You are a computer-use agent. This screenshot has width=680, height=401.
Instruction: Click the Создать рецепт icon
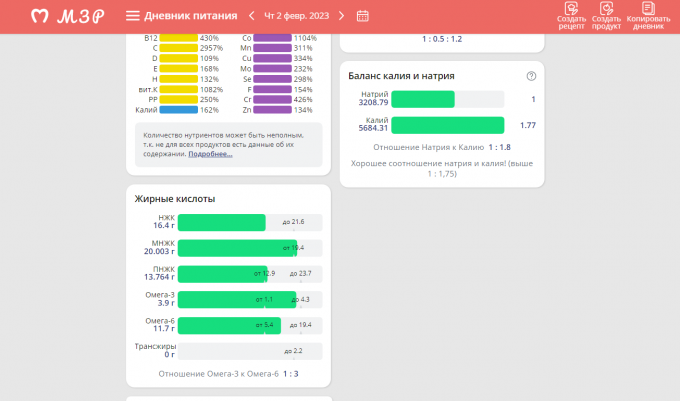tap(571, 16)
